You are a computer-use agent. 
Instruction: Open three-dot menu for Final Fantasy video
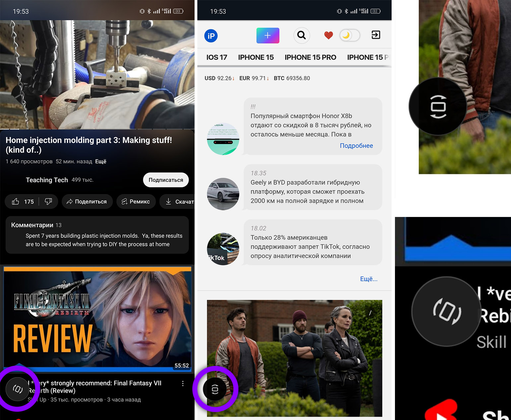coord(183,384)
